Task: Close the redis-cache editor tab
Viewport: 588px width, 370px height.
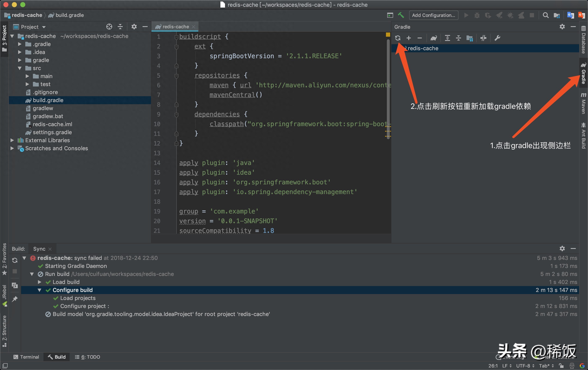Action: [193, 27]
